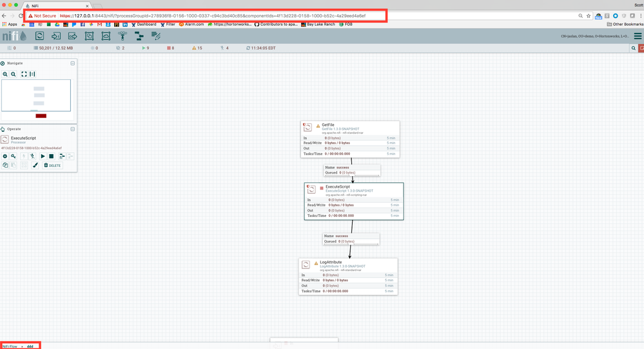Select the Remote Process Group icon
Viewport: 644px width, 349px height.
[x=106, y=36]
